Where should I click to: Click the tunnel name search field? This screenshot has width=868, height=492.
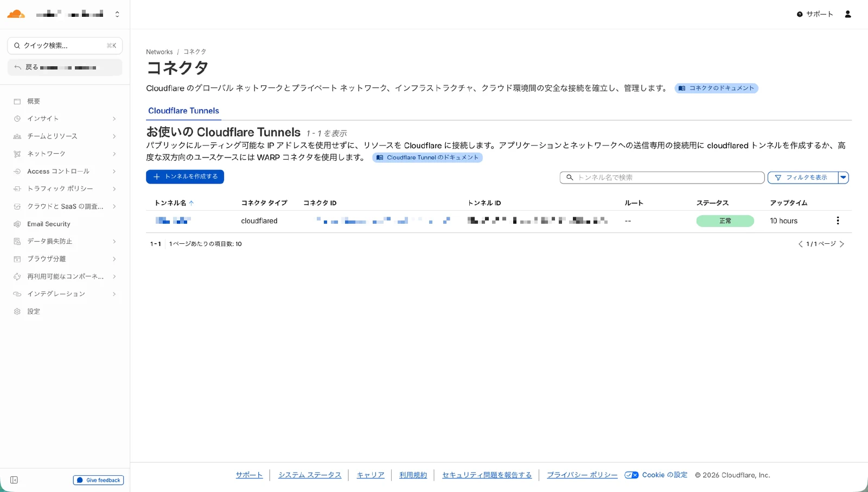click(x=662, y=177)
